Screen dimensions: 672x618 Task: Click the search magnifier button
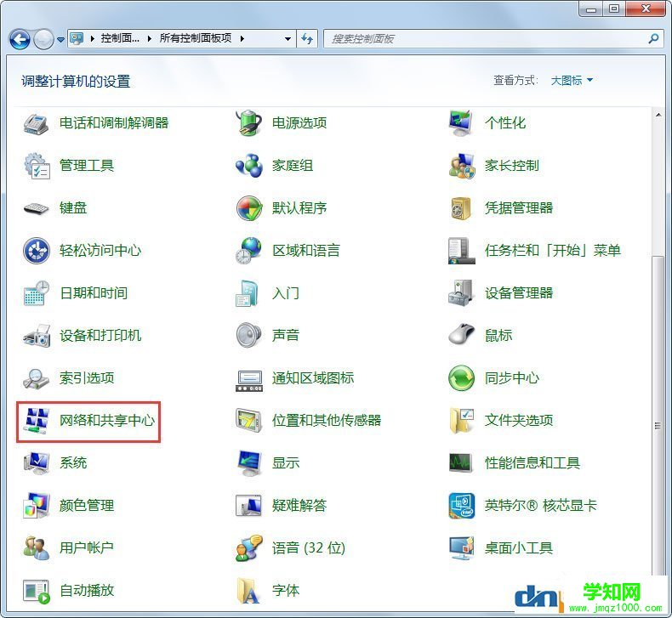click(653, 38)
